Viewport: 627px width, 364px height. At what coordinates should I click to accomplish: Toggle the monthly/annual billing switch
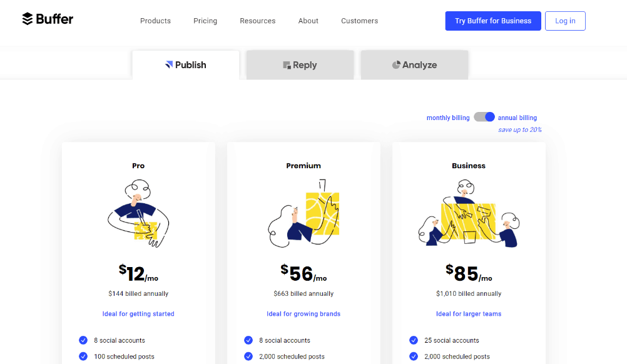click(x=484, y=117)
